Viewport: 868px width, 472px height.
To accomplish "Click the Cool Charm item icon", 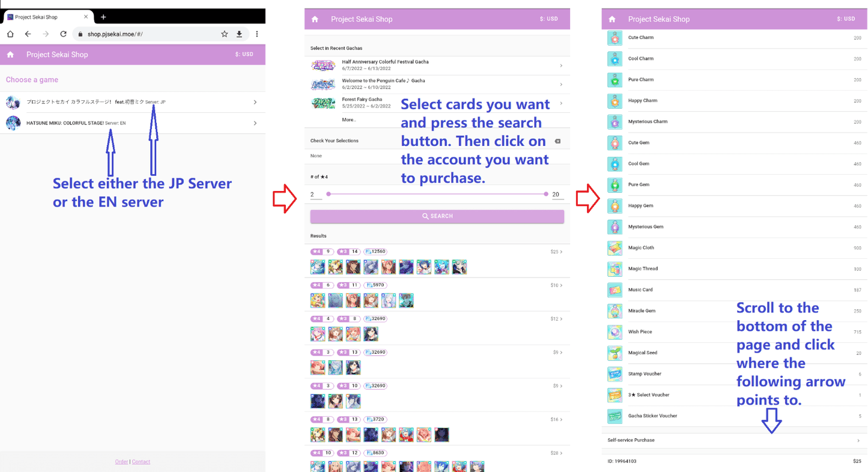I will tap(615, 59).
